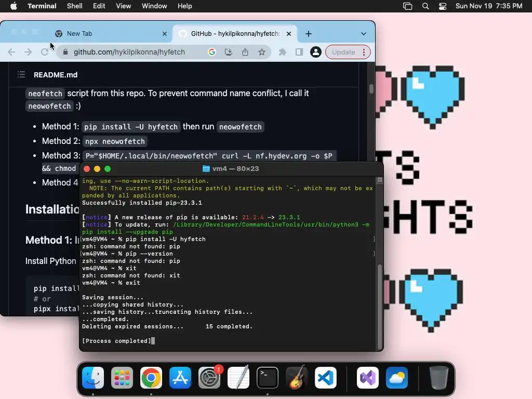Click the Chrome page scrollbar thumb
Image resolution: width=532 pixels, height=399 pixels.
[371, 88]
